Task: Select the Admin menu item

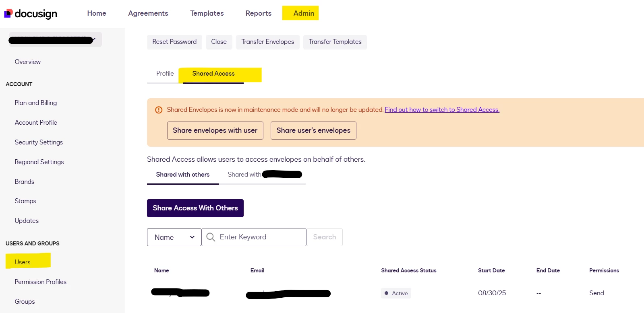Action: point(304,13)
